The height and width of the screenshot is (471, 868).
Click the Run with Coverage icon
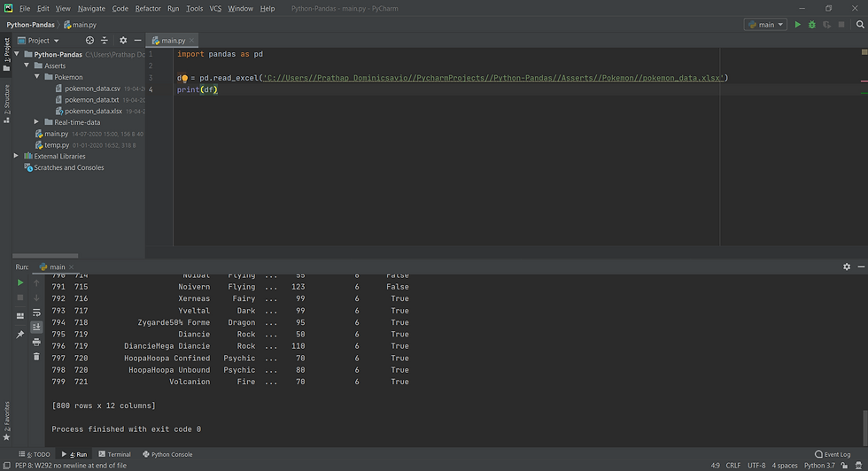click(x=826, y=25)
